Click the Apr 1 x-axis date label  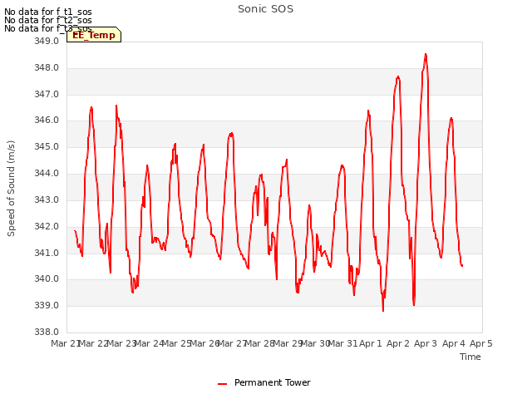pyautogui.click(x=371, y=343)
